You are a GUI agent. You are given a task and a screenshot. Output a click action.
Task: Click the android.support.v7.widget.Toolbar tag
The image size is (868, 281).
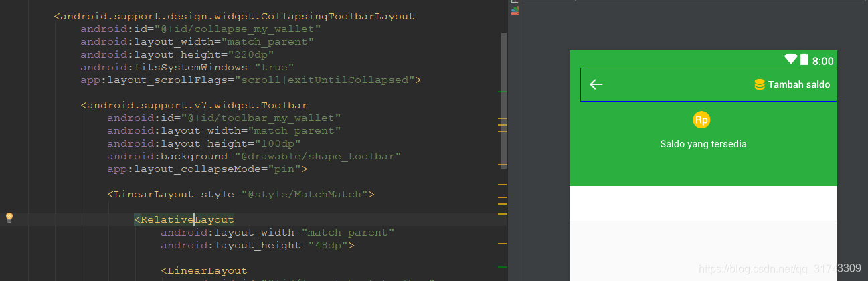pos(194,106)
